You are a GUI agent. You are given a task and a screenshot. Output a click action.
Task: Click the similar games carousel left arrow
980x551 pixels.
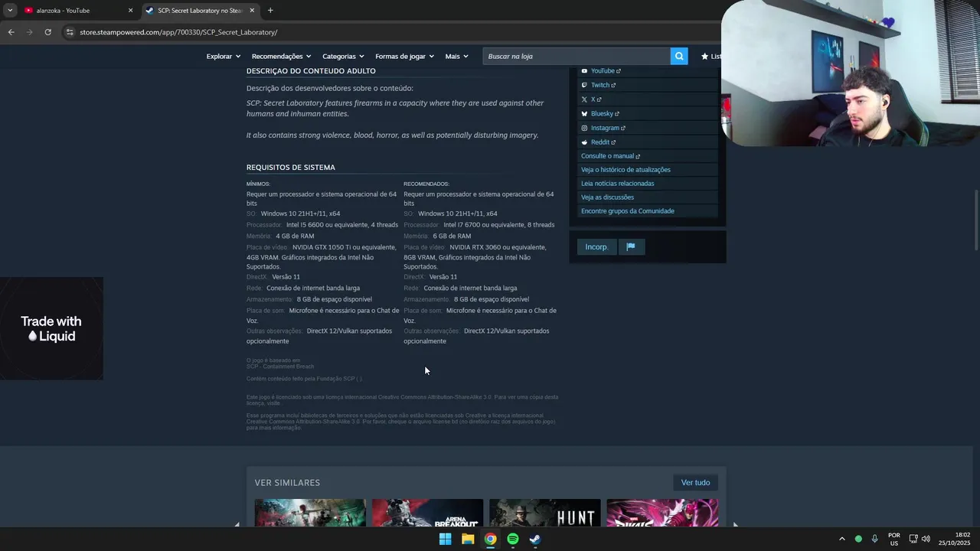[237, 524]
